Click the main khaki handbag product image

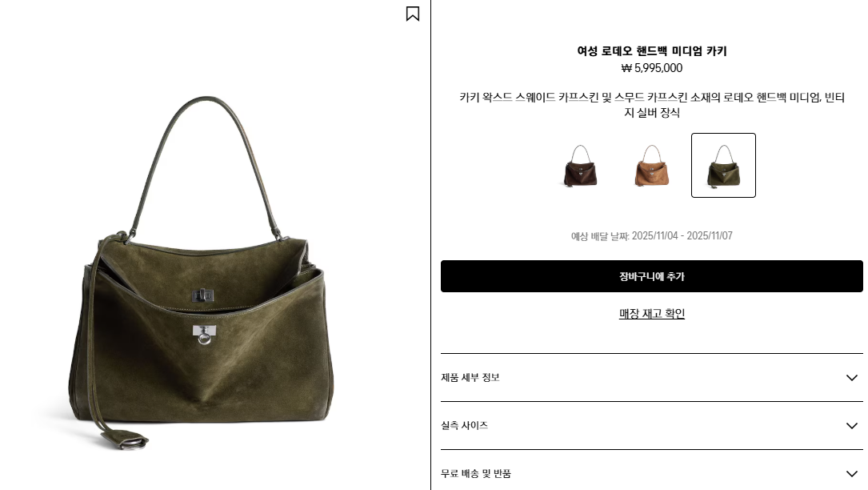(202, 273)
